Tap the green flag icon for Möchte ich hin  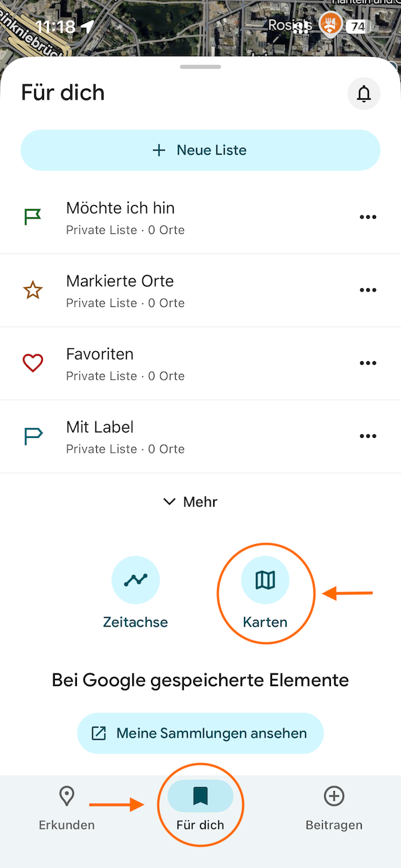tap(33, 217)
